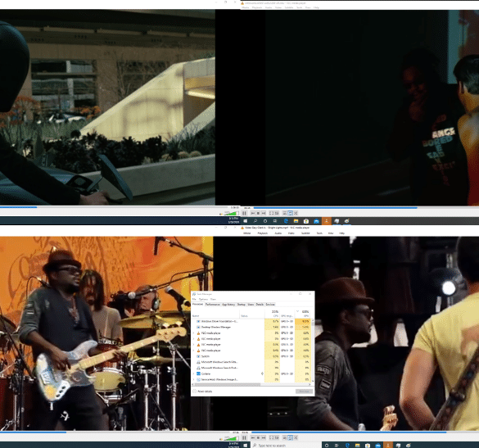
Task: Click the 'Type here to search' taskbar box
Action: (x=287, y=446)
